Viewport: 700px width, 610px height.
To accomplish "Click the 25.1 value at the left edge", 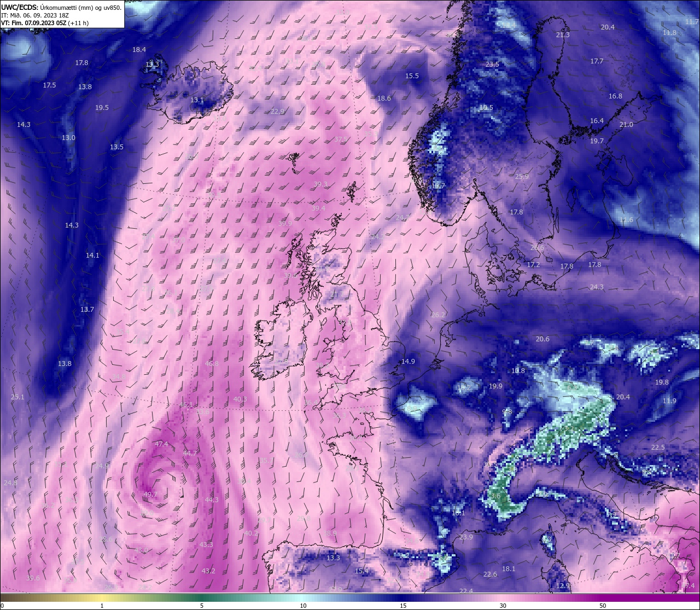I will click(x=17, y=397).
